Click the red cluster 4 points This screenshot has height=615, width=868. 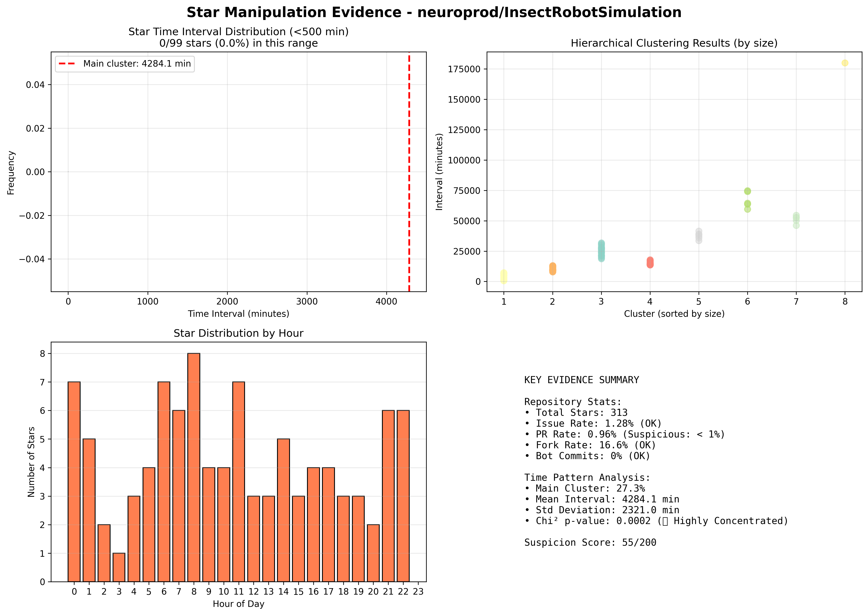(x=650, y=262)
